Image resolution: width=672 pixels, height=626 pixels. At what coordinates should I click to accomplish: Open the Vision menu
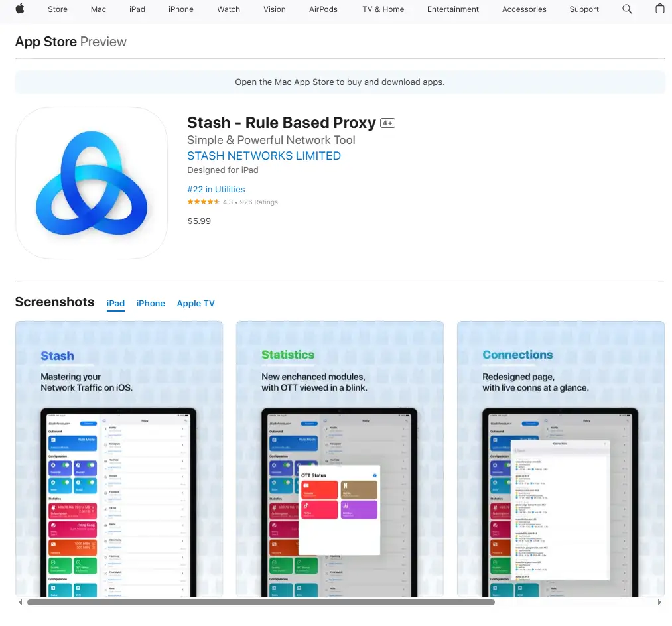click(x=274, y=9)
